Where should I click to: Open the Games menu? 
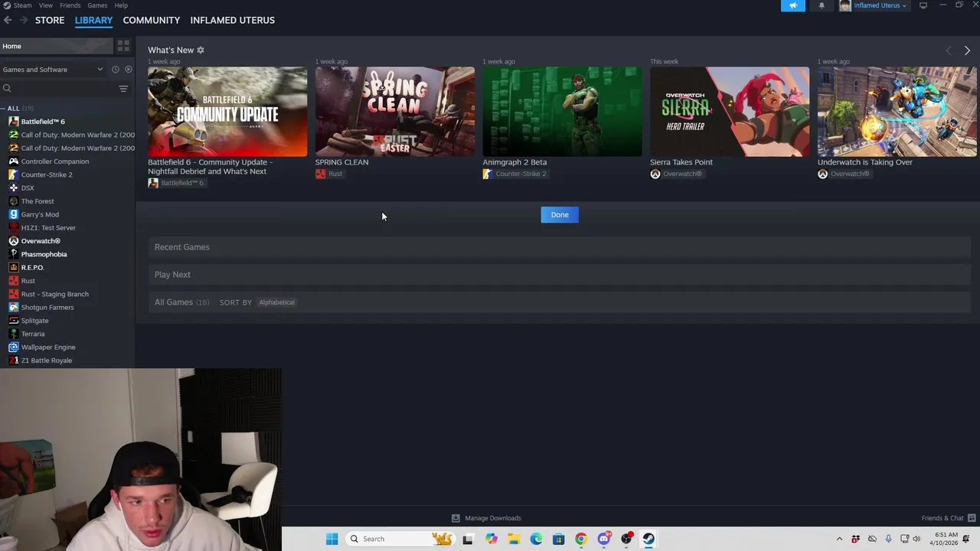(97, 5)
